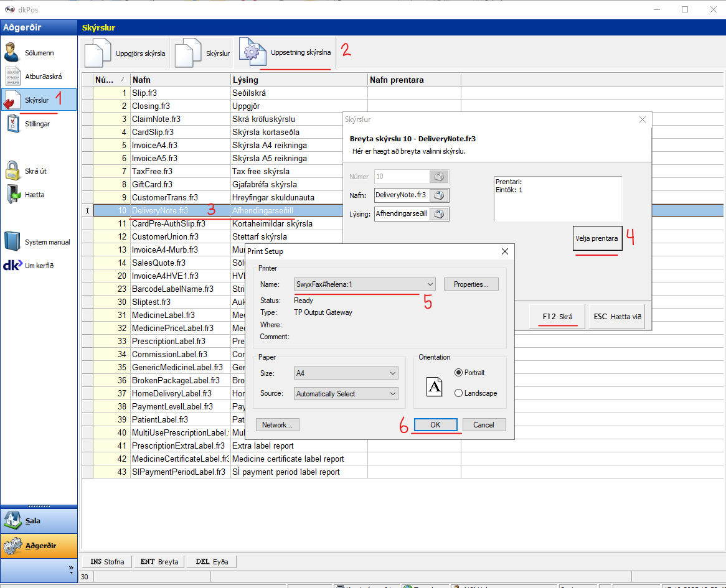This screenshot has height=588, width=726.
Task: Click Skrá út to log out
Action: point(35,171)
